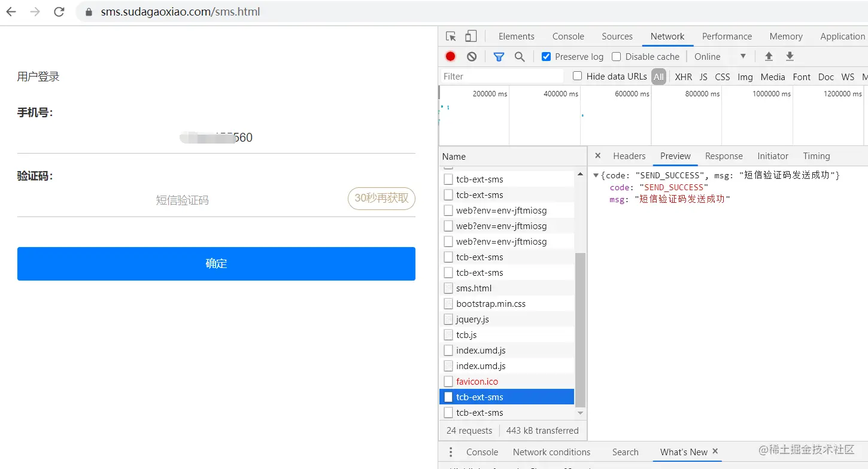
Task: Open network search magnifier icon
Action: (520, 56)
